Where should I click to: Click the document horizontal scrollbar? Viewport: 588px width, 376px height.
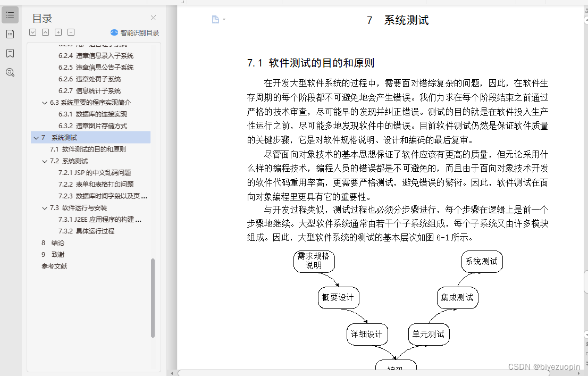(364, 373)
